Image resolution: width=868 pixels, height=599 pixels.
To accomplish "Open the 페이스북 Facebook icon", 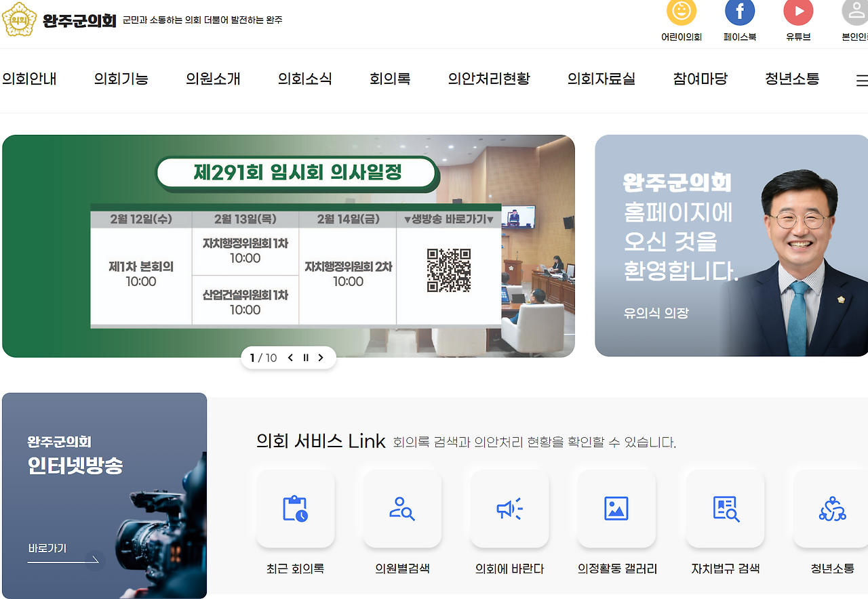I will 740,10.
